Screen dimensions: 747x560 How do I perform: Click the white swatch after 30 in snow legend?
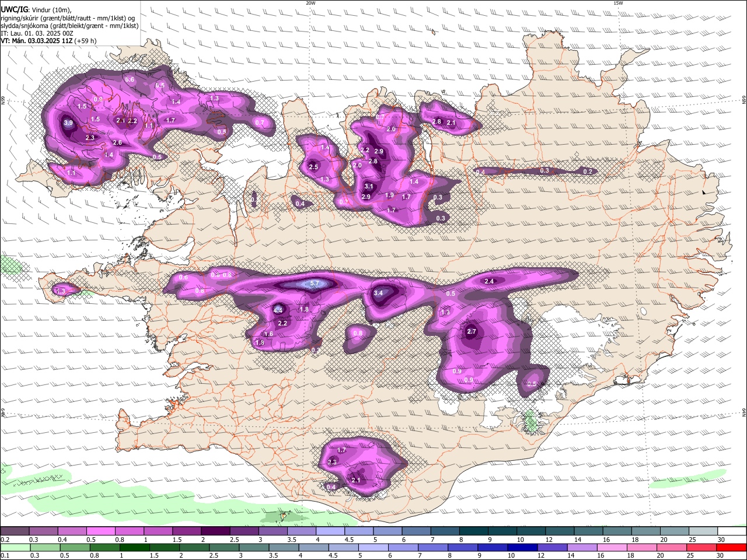point(732,531)
